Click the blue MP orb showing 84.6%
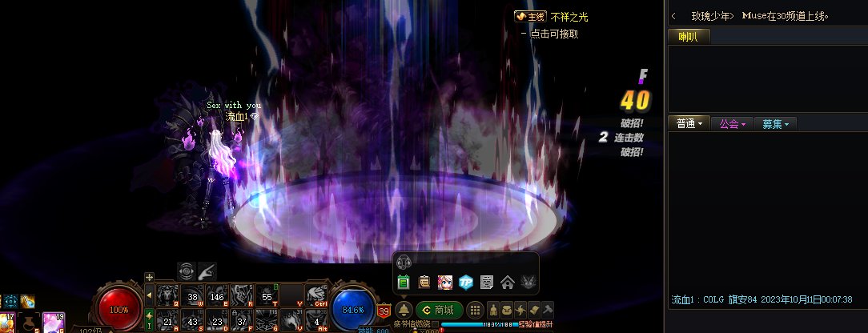 tap(353, 310)
